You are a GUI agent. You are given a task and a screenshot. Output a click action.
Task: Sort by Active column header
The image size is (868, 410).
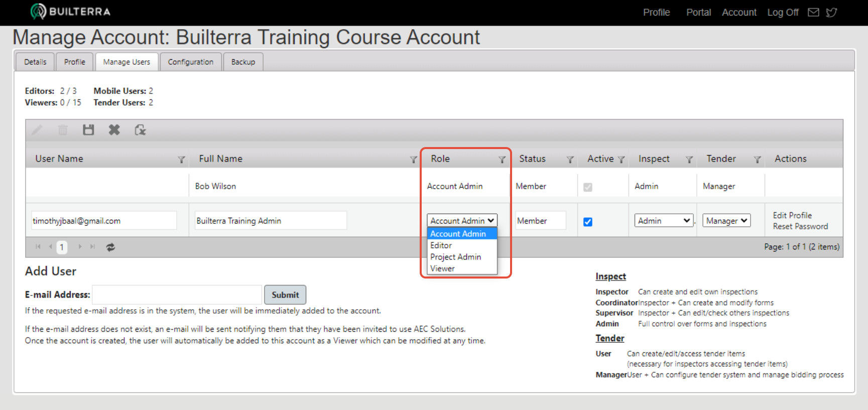click(x=600, y=159)
